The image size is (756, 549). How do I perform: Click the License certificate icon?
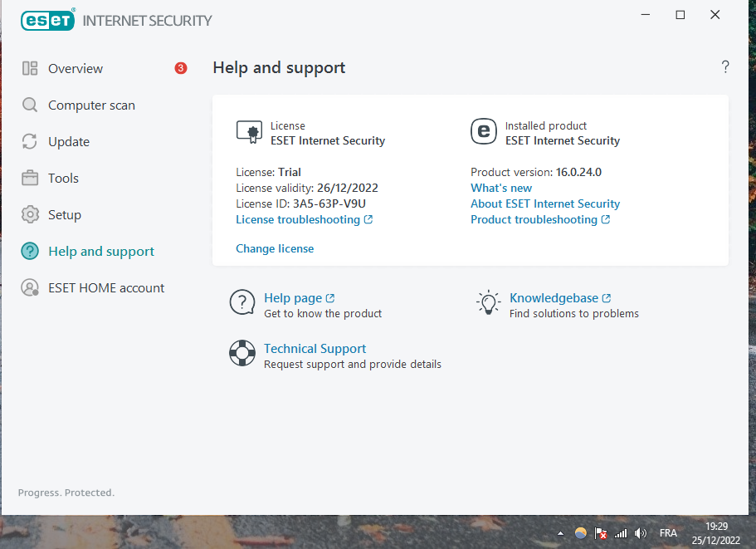pos(249,132)
